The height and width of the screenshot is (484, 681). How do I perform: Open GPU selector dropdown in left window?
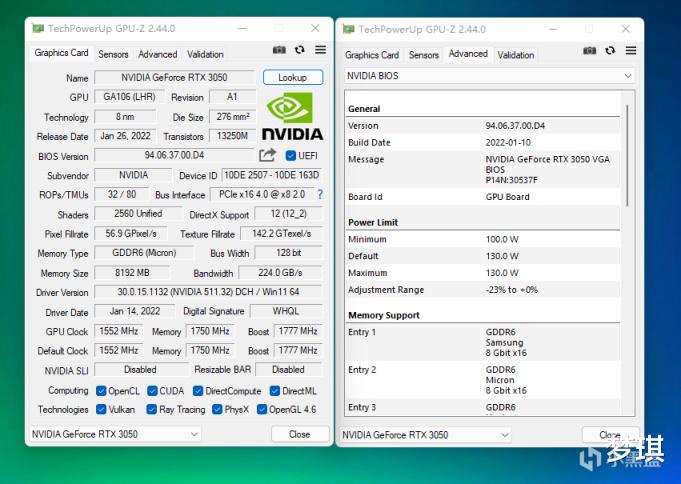tap(115, 434)
